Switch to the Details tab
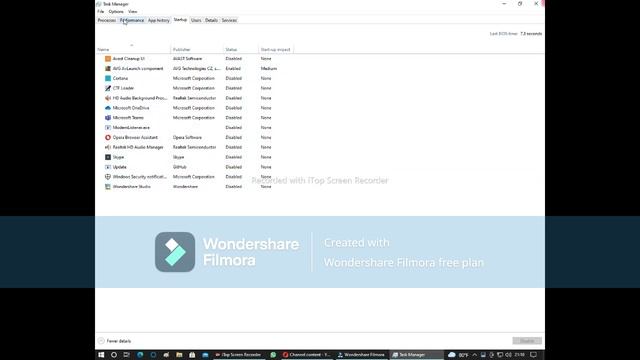 pyautogui.click(x=211, y=20)
